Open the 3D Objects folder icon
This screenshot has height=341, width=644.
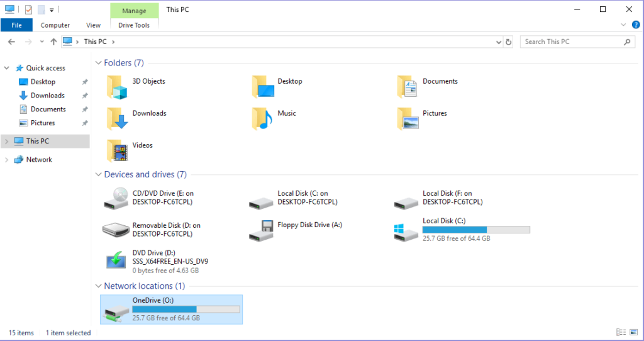(x=117, y=87)
